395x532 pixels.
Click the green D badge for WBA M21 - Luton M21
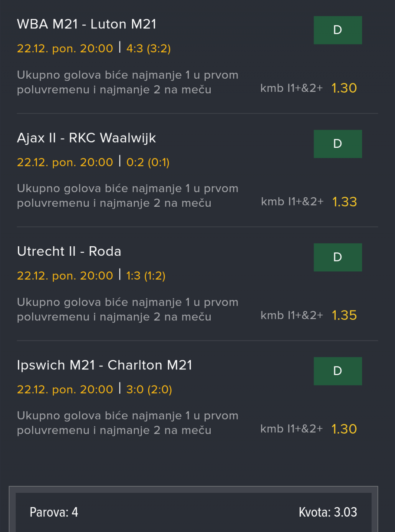click(337, 30)
